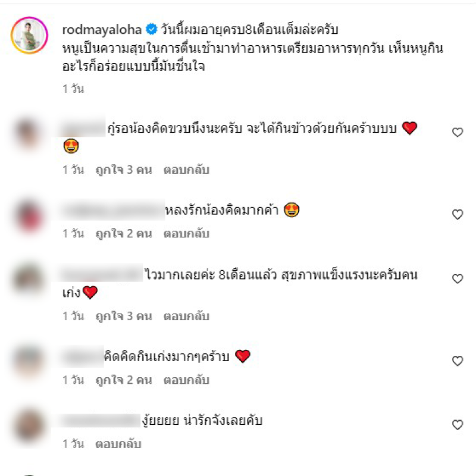This screenshot has height=476, width=476.
Task: Like the 'น่ารักจังเลยคับ' comment
Action: (x=458, y=425)
